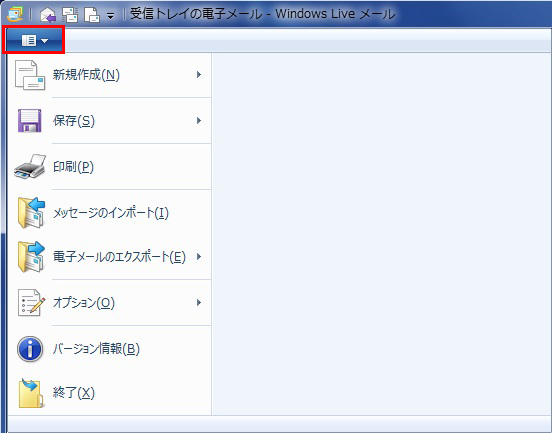Click the send/receive envelope icon in title bar
Screen dimensions: 552x433
48,15
